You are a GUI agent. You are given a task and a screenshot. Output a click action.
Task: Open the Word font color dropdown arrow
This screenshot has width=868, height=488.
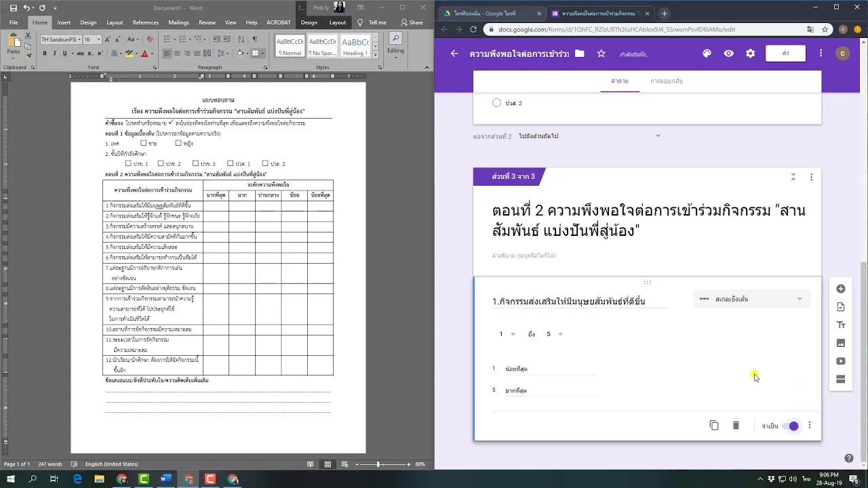click(153, 54)
